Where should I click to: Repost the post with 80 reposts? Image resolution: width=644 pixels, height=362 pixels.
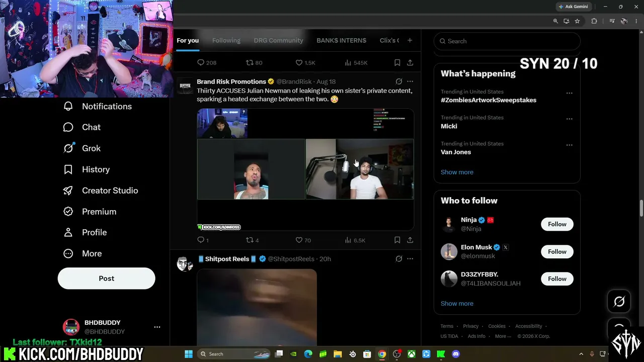point(254,63)
